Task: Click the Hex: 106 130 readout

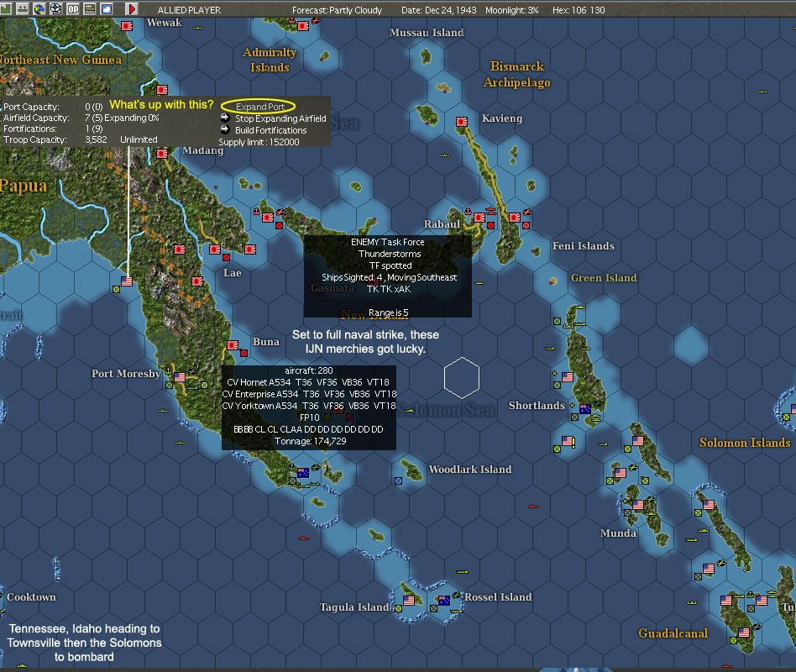Action: [x=579, y=10]
